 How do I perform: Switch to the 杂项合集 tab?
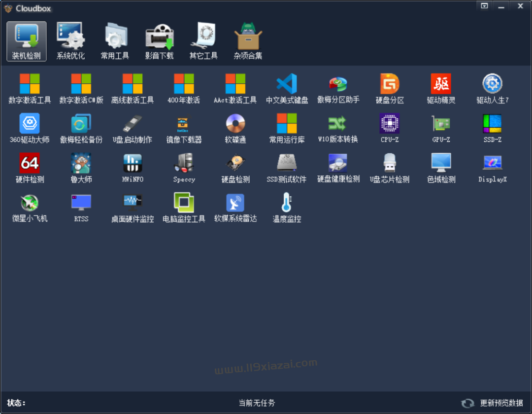pyautogui.click(x=248, y=41)
